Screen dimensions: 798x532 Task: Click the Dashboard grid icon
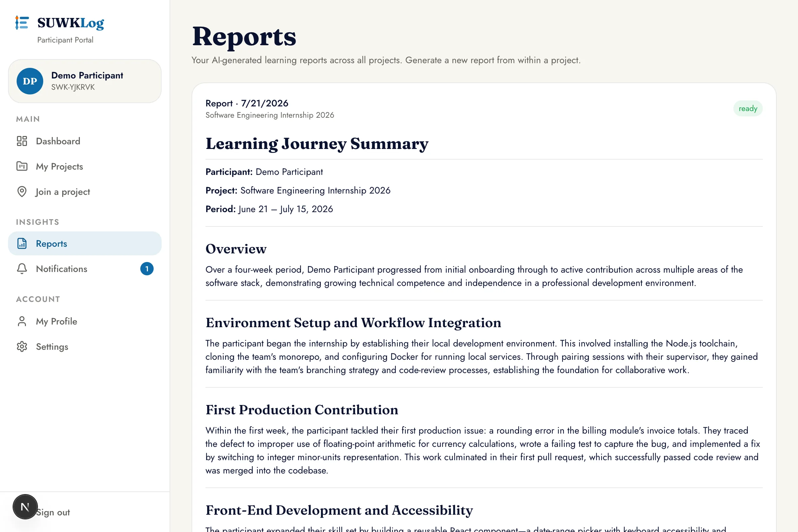(x=22, y=141)
